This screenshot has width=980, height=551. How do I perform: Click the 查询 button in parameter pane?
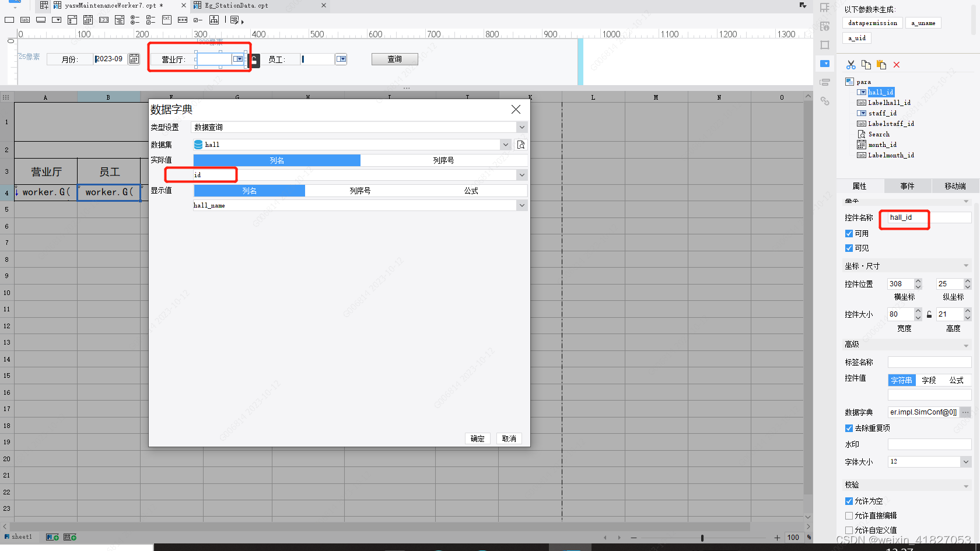click(395, 59)
